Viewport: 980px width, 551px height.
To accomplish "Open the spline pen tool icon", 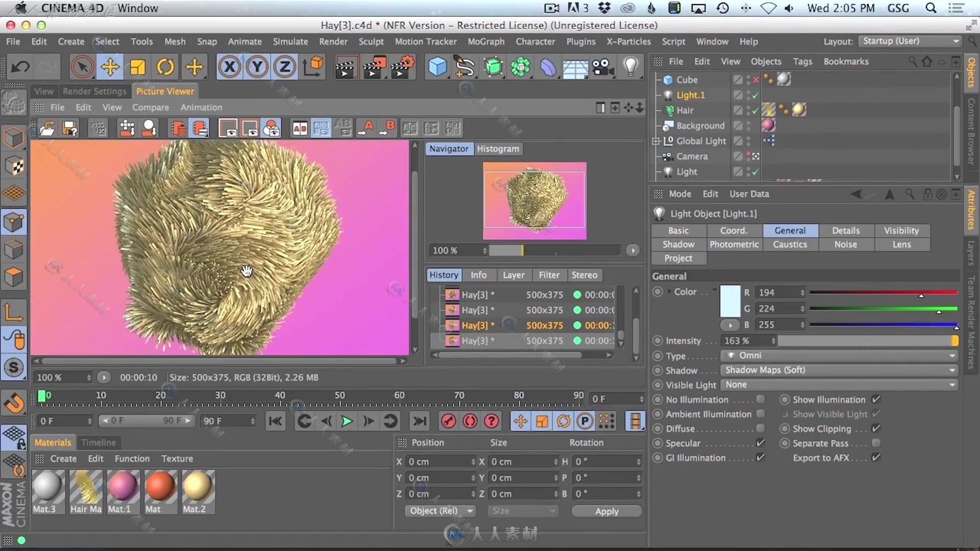I will [464, 67].
